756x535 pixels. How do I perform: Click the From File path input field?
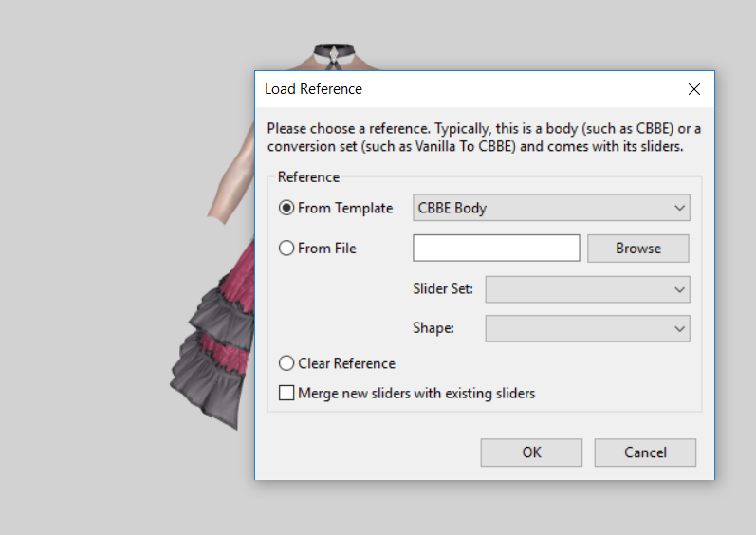pos(496,248)
